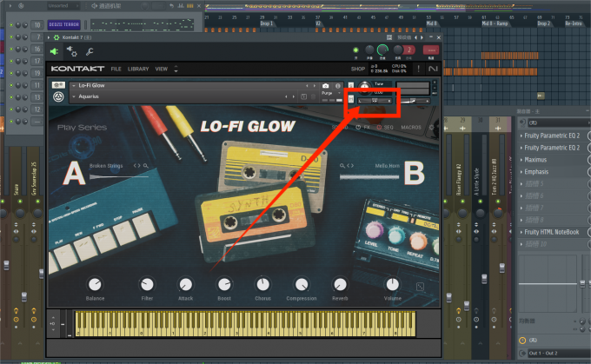Screen dimensions: 591x364
Task: Click the Mid 8 - Ramp marker in playlist
Action: 495,23
